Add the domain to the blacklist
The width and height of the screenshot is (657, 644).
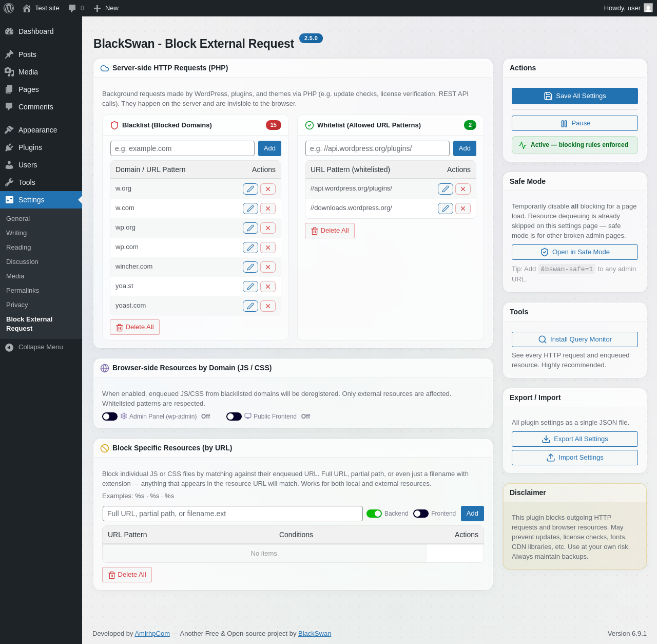pyautogui.click(x=269, y=148)
